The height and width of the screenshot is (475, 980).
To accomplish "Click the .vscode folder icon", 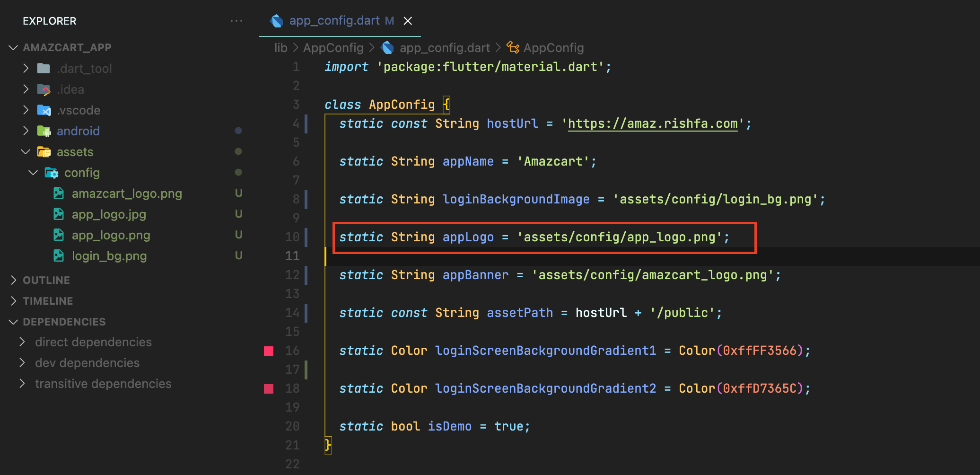I will point(44,110).
